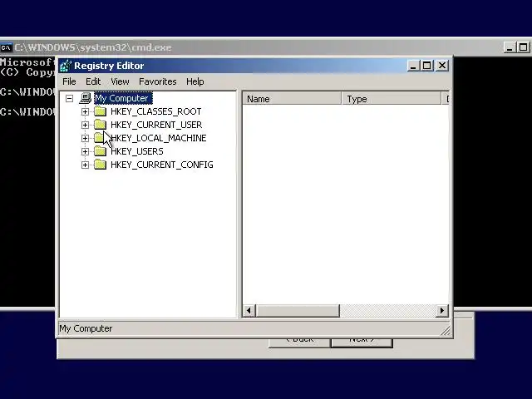Screen dimensions: 532x399
Task: Open the Favorites menu
Action: [x=157, y=81]
